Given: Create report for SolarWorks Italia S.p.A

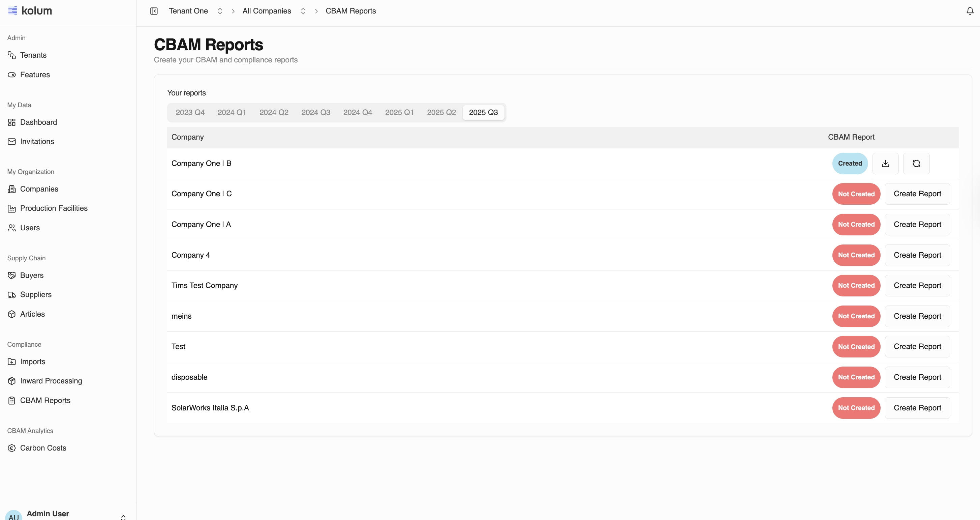Looking at the screenshot, I should click(x=917, y=408).
